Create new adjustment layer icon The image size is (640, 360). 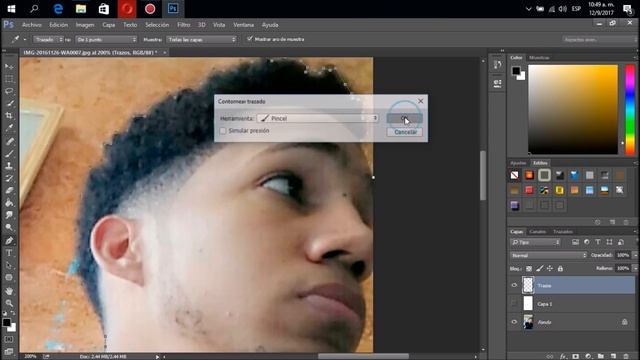click(588, 356)
